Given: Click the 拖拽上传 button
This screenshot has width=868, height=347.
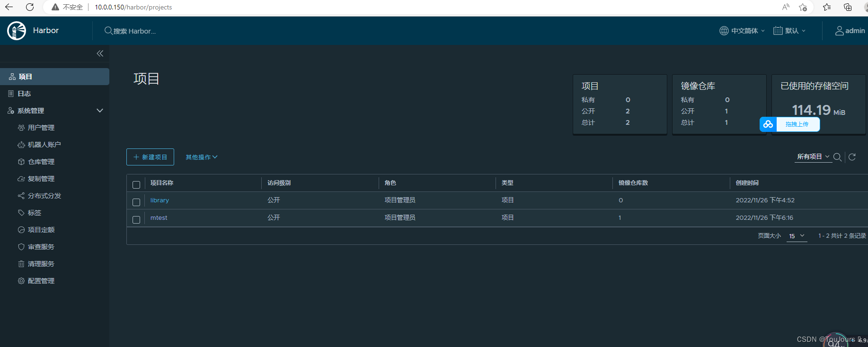Looking at the screenshot, I should pyautogui.click(x=797, y=124).
